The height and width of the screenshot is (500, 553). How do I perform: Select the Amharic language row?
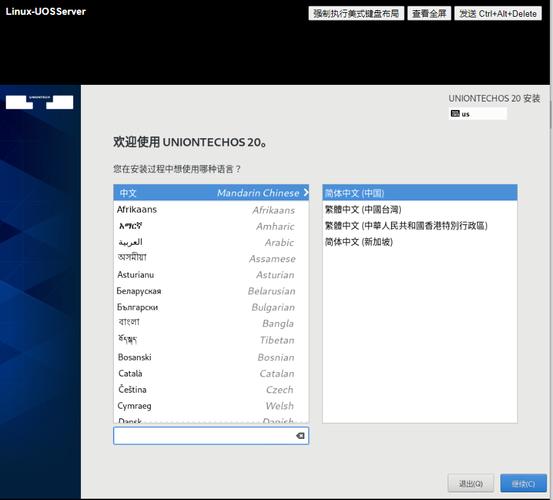click(211, 226)
